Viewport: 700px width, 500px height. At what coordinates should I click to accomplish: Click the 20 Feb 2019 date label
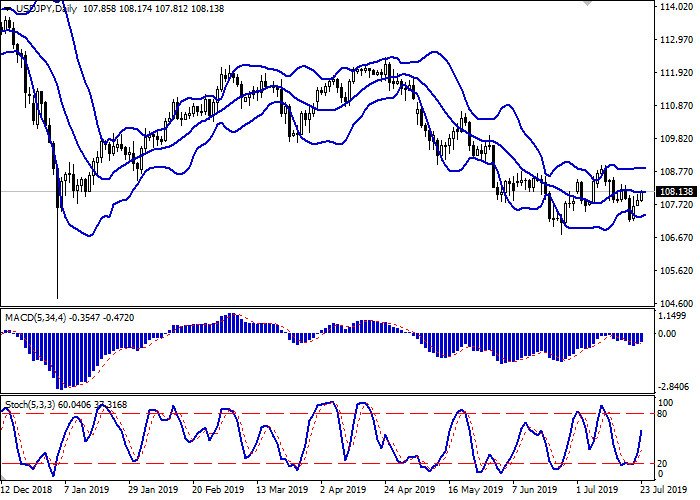(218, 491)
